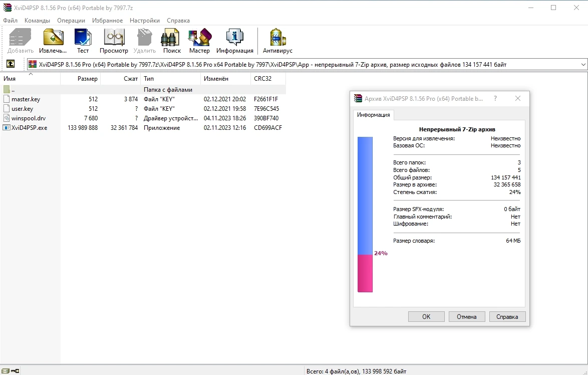Click date 04.11.2023 18:26
The height and width of the screenshot is (375, 588).
coord(225,118)
